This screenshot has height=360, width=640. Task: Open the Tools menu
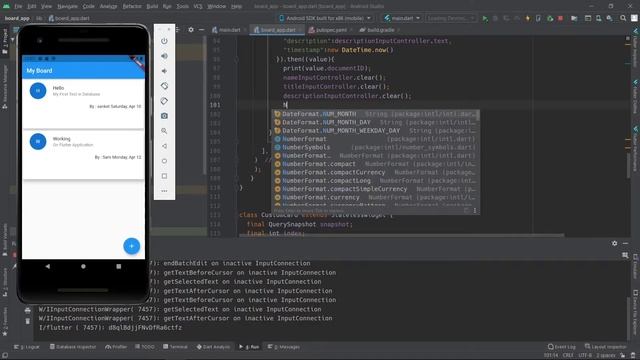coord(182,6)
